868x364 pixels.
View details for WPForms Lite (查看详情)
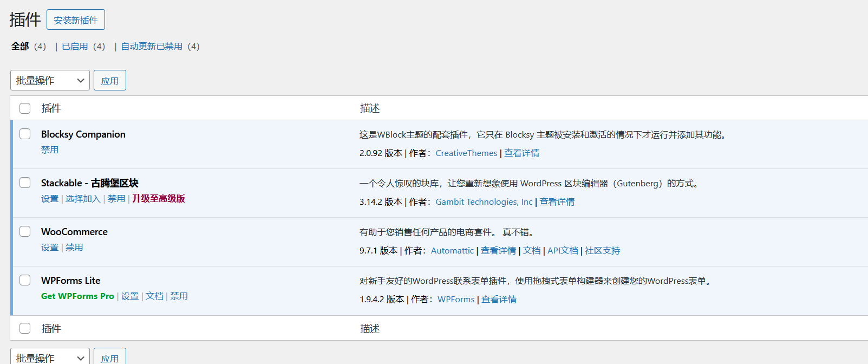tap(499, 300)
